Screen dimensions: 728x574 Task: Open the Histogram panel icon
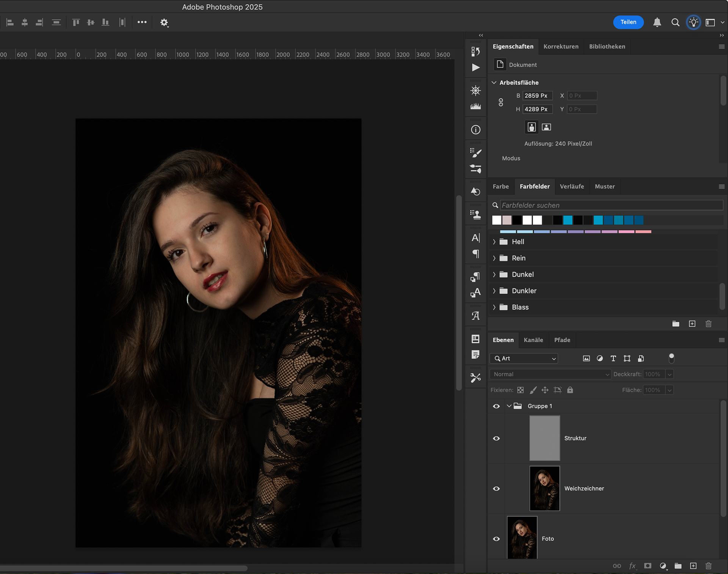pyautogui.click(x=475, y=107)
